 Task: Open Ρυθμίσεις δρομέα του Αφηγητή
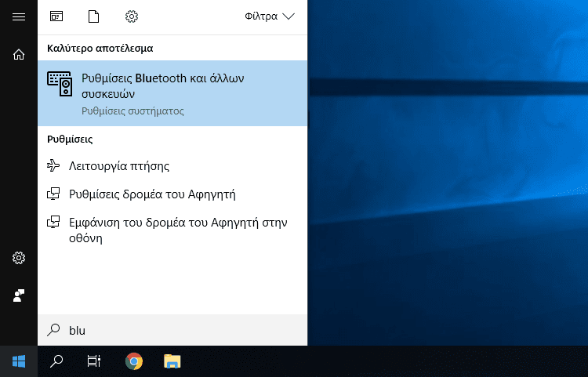click(x=172, y=194)
